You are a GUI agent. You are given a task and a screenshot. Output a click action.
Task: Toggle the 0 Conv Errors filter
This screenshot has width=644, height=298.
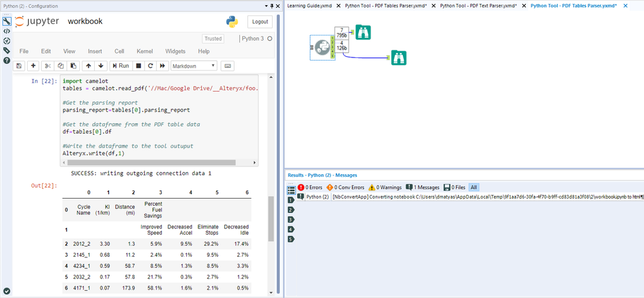(346, 188)
